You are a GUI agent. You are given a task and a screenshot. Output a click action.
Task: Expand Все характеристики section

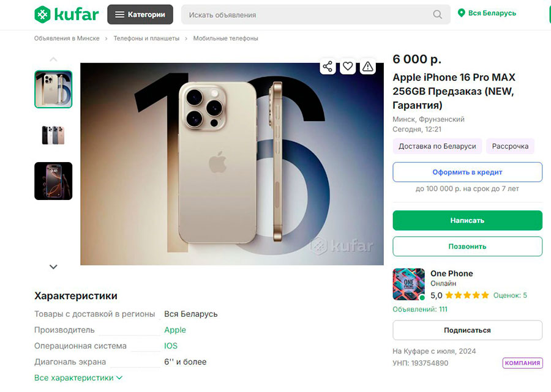coord(75,378)
